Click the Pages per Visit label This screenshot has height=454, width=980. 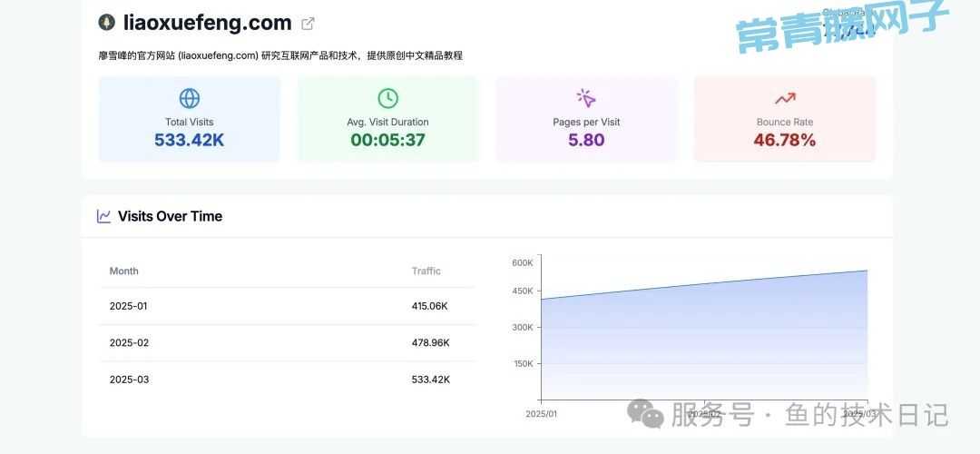pos(586,122)
